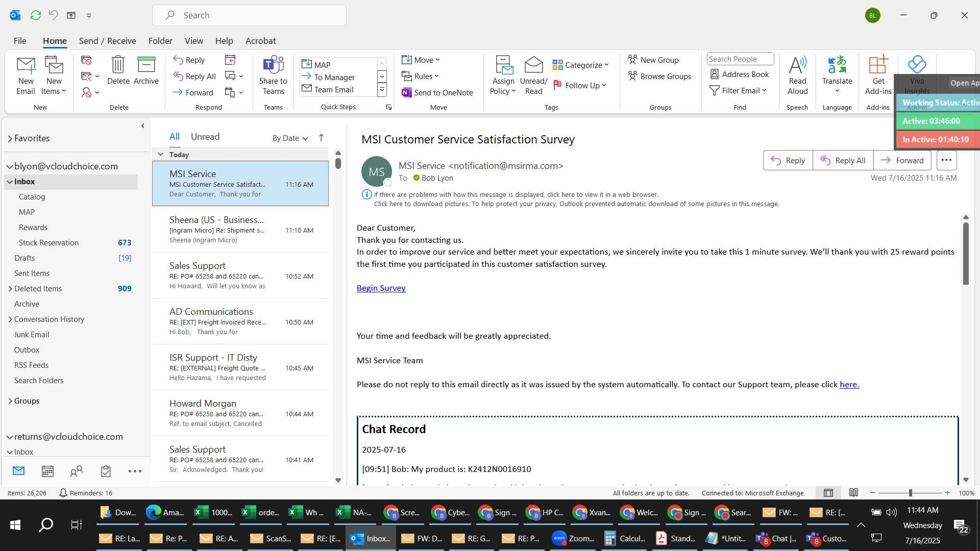The width and height of the screenshot is (980, 551).
Task: Open the Address Book
Action: [740, 74]
